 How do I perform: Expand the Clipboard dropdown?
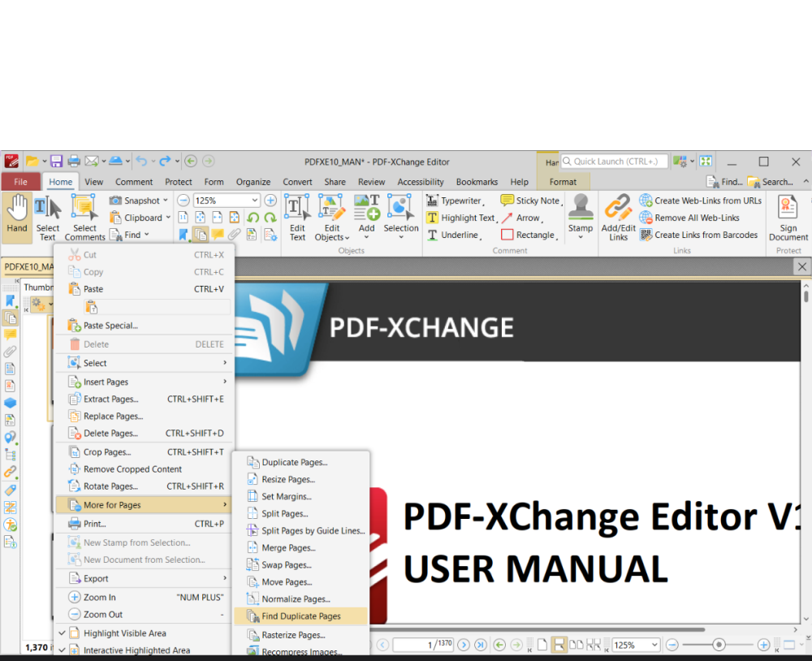tap(168, 218)
